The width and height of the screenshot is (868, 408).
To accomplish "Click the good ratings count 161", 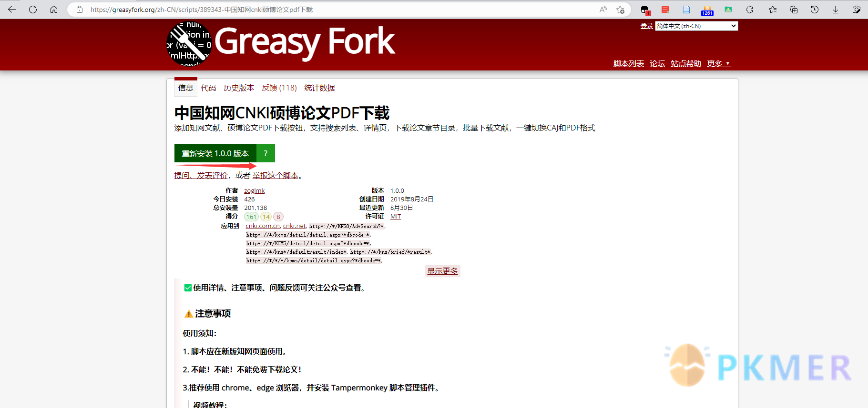I will click(x=251, y=217).
